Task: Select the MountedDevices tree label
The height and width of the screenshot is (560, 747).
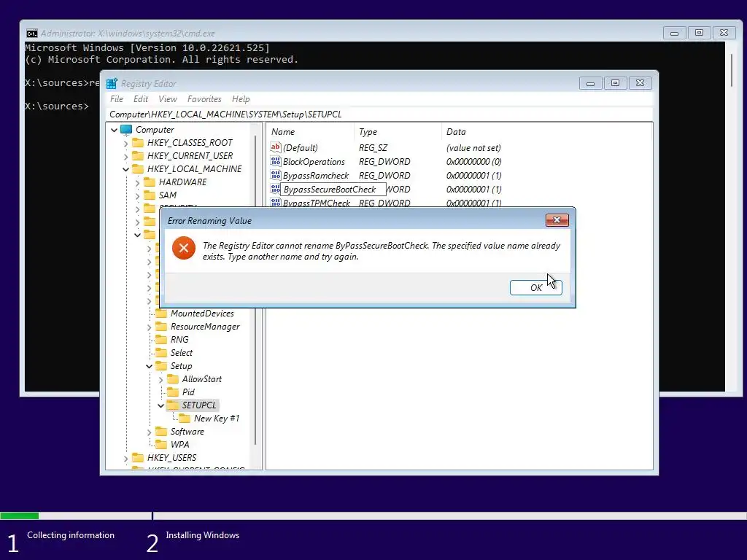Action: [202, 314]
